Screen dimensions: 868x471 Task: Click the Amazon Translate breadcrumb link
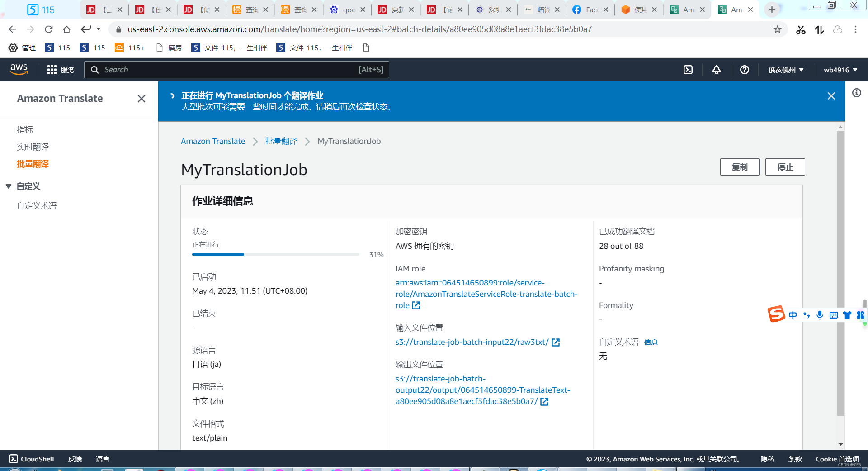[x=213, y=141]
